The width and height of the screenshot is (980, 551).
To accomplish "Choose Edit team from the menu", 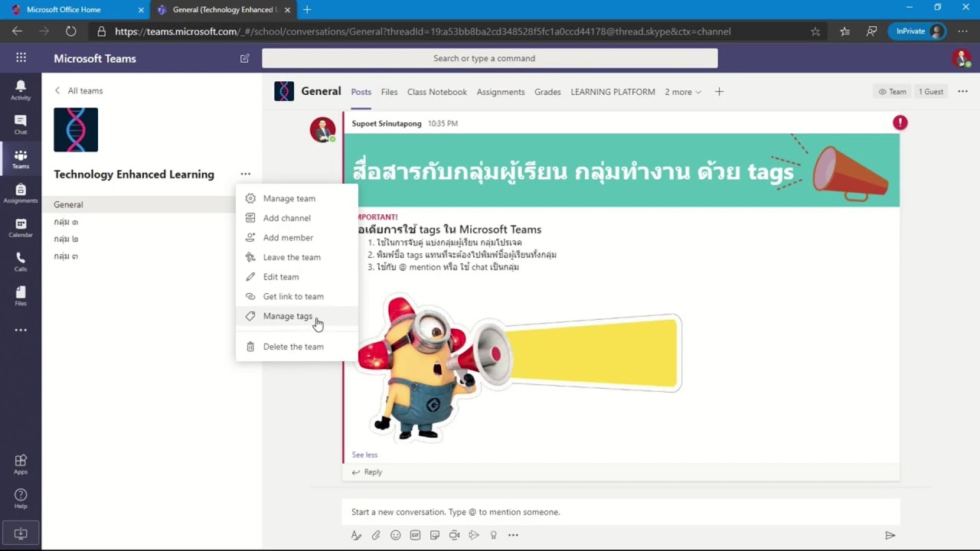I will point(297,277).
